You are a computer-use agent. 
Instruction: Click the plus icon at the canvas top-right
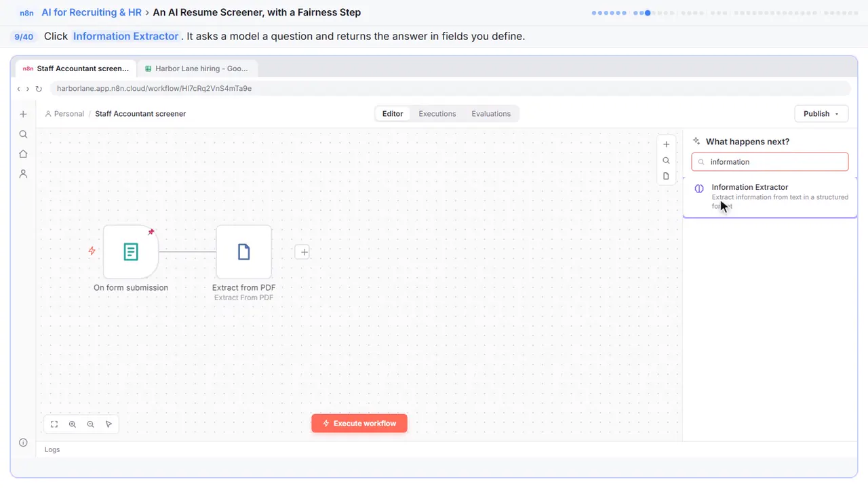[x=666, y=144]
